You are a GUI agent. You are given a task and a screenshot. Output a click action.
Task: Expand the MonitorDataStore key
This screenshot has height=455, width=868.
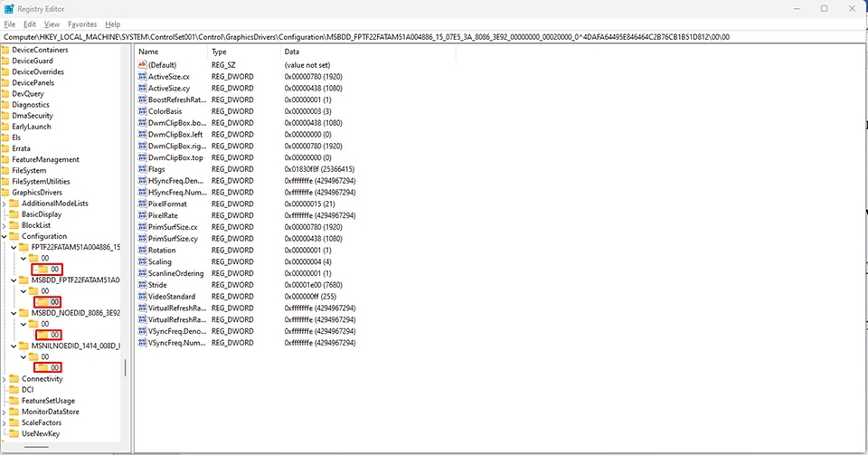(5, 412)
